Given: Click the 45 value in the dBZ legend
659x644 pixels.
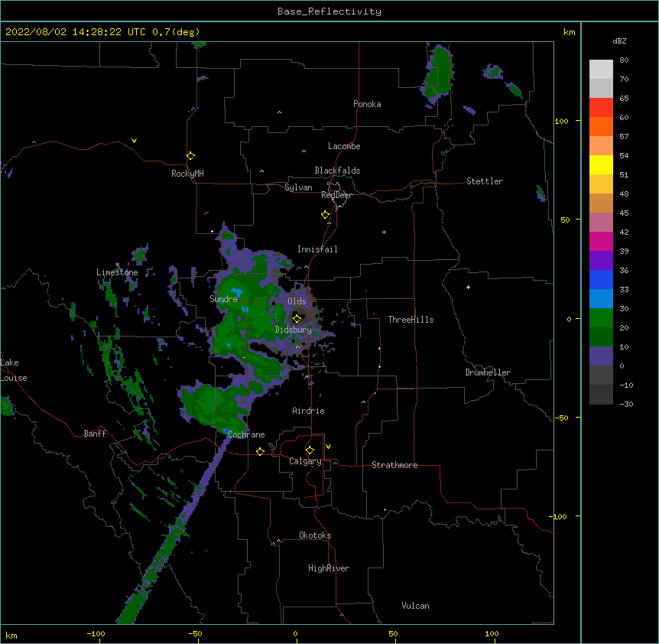Looking at the screenshot, I should pyautogui.click(x=624, y=213).
